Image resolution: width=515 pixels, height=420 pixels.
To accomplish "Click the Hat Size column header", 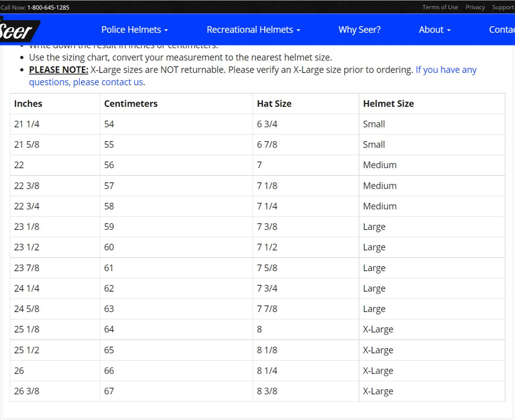I will (x=274, y=103).
